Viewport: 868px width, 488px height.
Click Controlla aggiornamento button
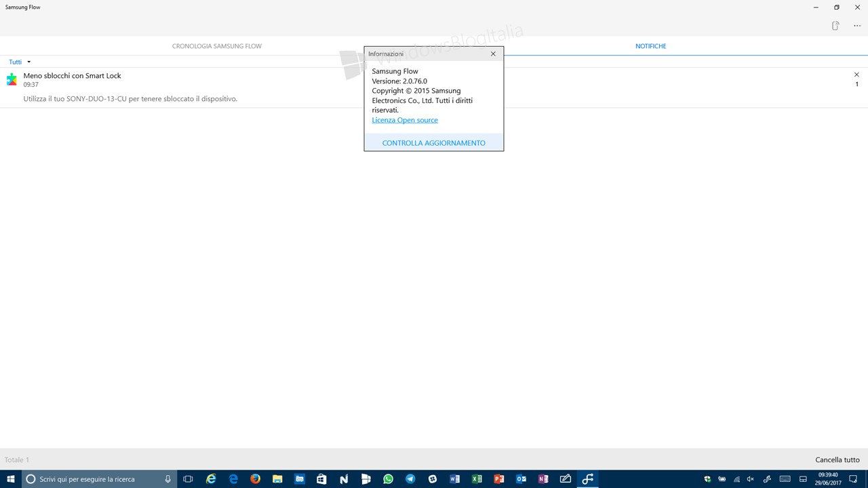(434, 143)
